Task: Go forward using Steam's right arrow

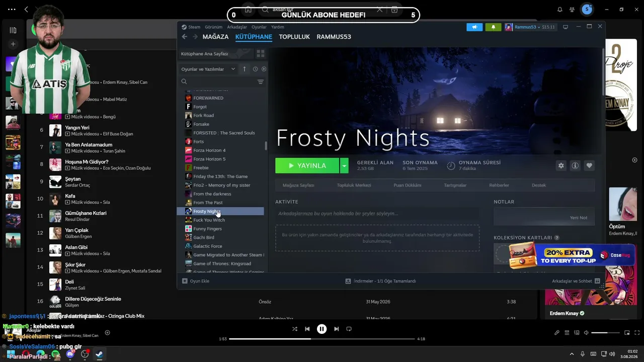Action: [x=195, y=37]
